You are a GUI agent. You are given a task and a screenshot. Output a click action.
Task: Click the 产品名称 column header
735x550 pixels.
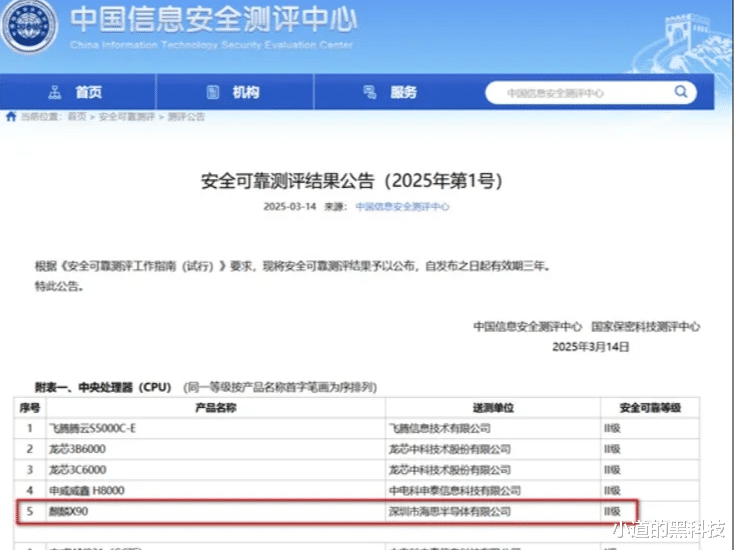coord(216,408)
